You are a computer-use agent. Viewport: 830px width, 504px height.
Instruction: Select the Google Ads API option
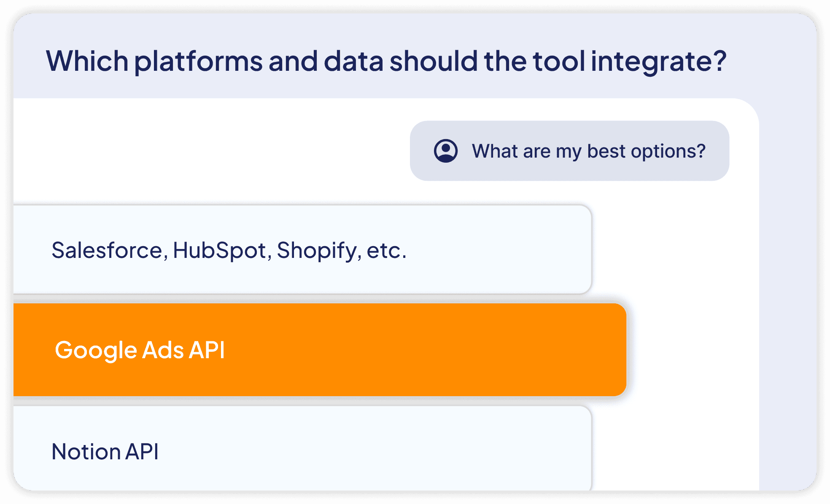(x=320, y=350)
